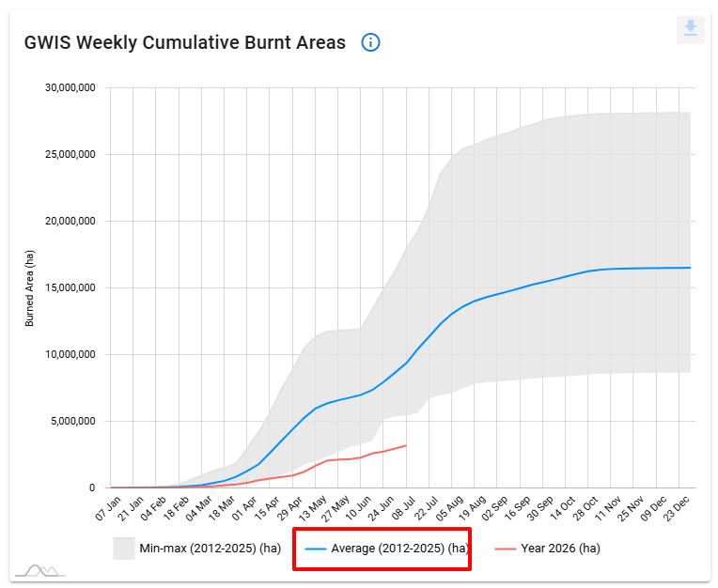Viewport: 718px width, 588px height.
Task: Click the 28 Oct x-axis label
Action: (585, 507)
